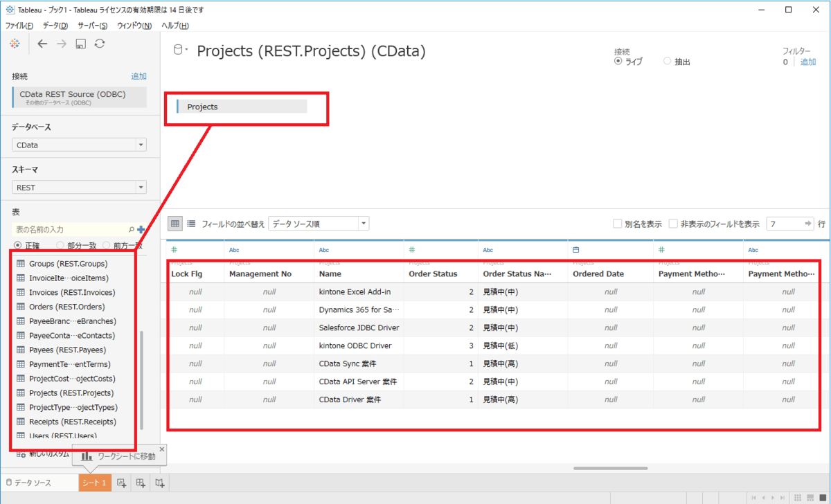Enable the 非表示のフィールドを表示 checkbox
Screen dimensions: 831x504
tap(673, 224)
